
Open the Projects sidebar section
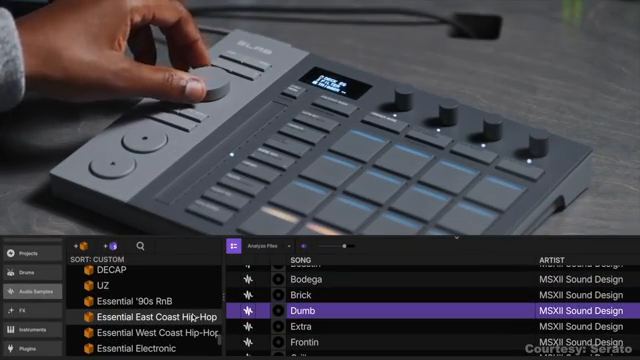(33, 253)
